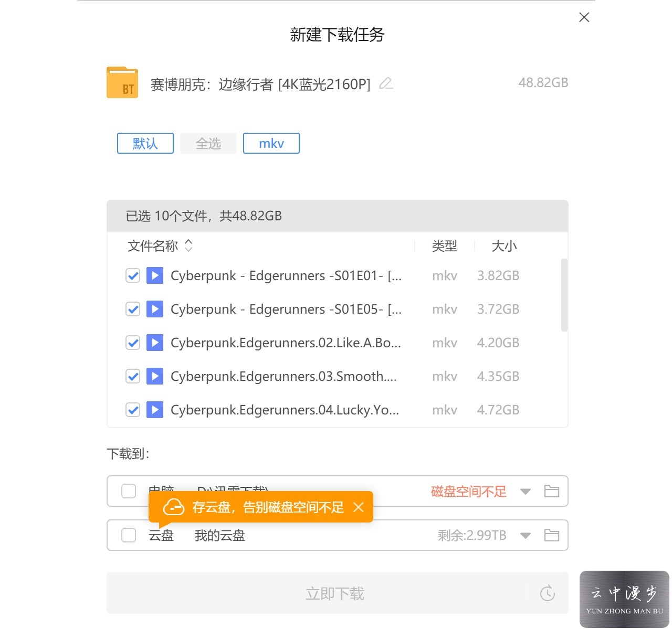Browse folder for computer download path

click(552, 491)
